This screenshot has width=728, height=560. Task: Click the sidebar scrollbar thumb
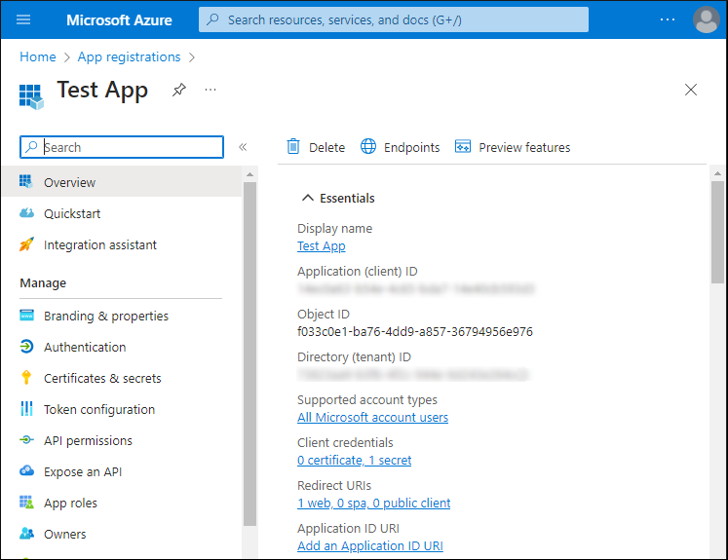click(x=249, y=354)
